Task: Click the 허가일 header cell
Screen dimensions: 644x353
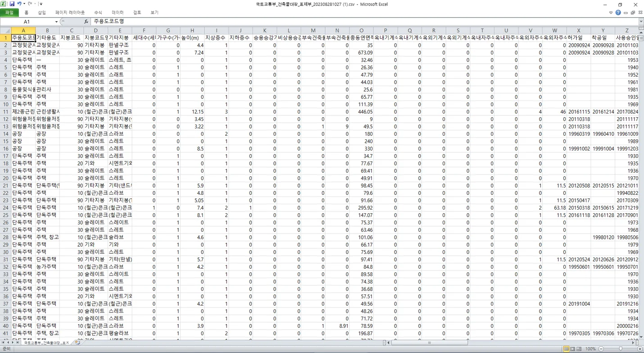Action: (579, 38)
